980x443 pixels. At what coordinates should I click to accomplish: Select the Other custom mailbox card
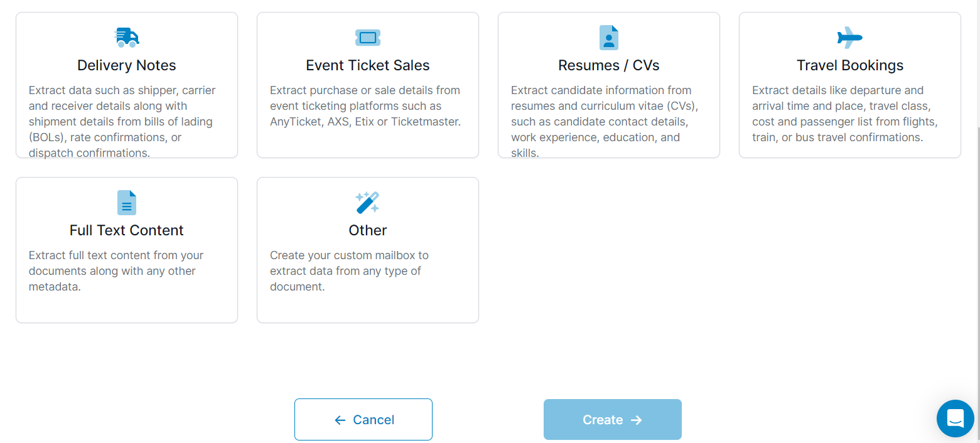point(367,250)
